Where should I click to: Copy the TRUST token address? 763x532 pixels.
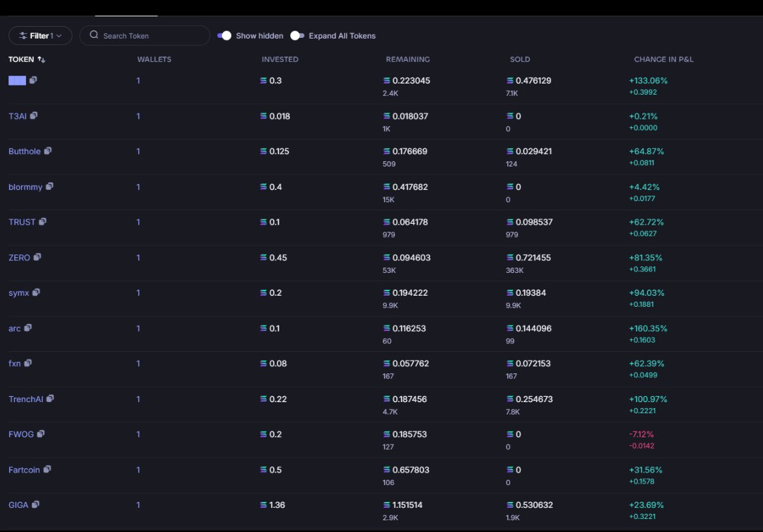43,221
